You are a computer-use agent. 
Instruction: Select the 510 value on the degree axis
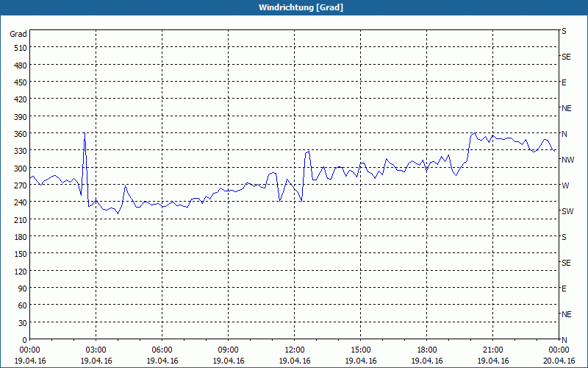(21, 48)
